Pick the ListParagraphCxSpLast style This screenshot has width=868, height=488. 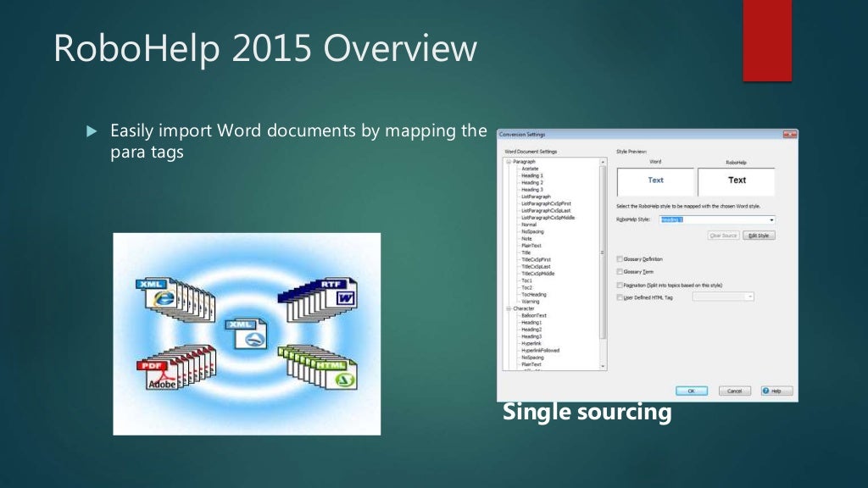[546, 211]
